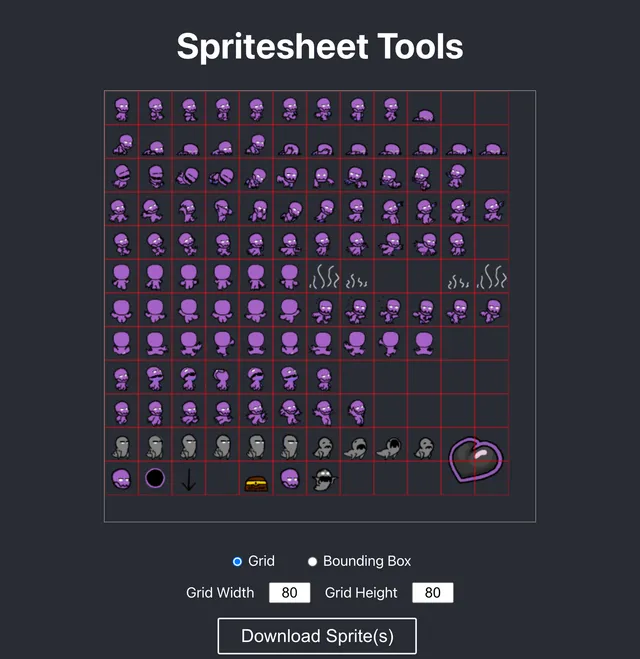Screen dimensions: 640x659
Task: Select the first purple character sprite in top row
Action: (122, 109)
